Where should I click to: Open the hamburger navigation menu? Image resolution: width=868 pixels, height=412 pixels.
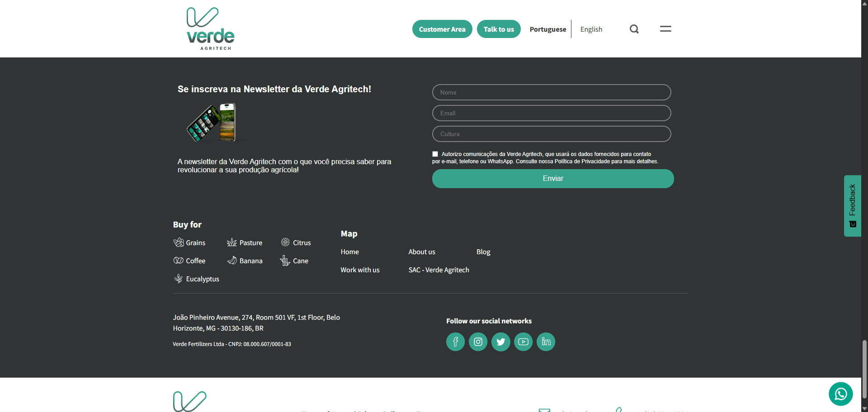pyautogui.click(x=665, y=28)
